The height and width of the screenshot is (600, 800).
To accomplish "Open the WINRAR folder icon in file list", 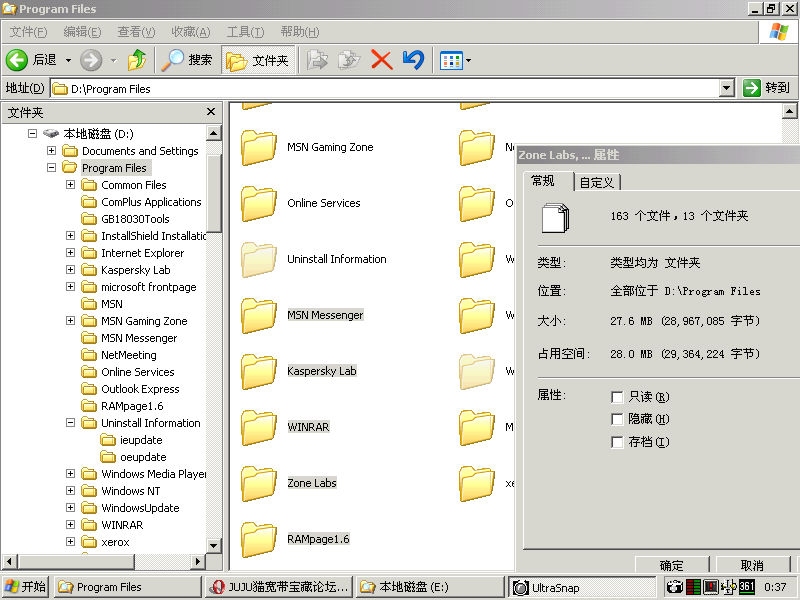I will pos(259,427).
